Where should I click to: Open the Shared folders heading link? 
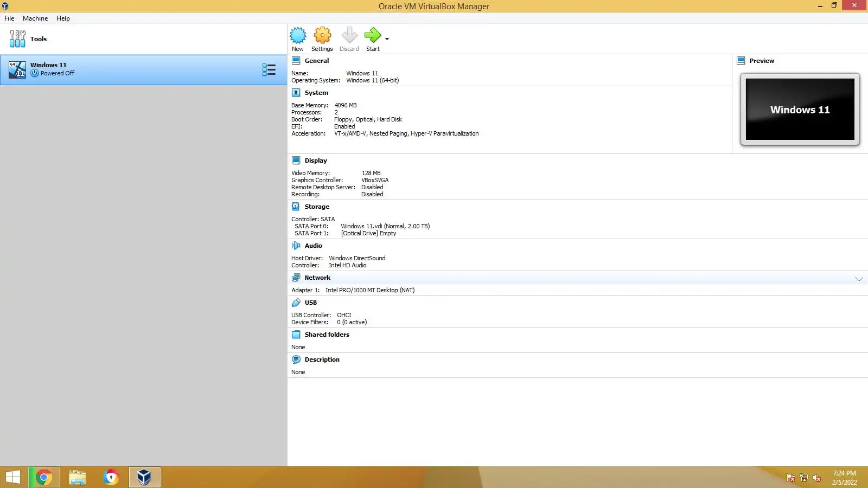327,335
